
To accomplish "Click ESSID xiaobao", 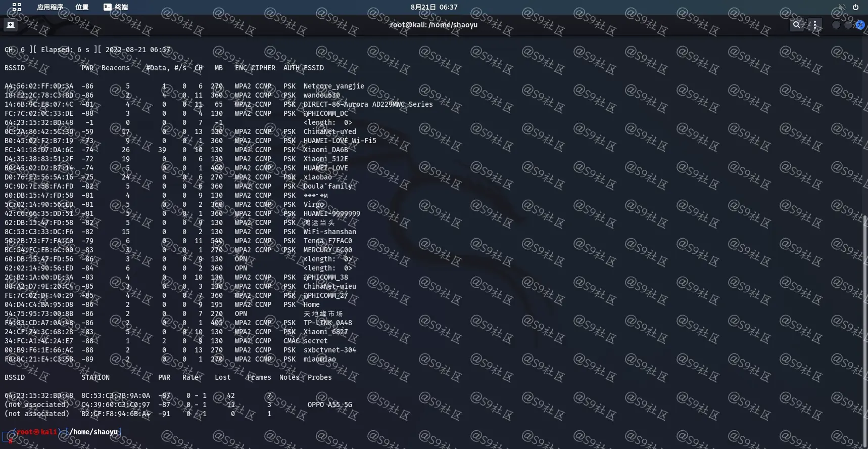I will pyautogui.click(x=317, y=177).
